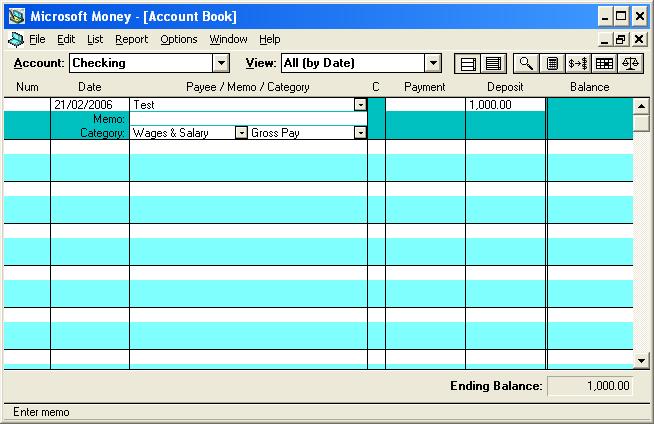Click the split transaction dollar icon
Screen dimensions: 654x424
pyautogui.click(x=578, y=63)
